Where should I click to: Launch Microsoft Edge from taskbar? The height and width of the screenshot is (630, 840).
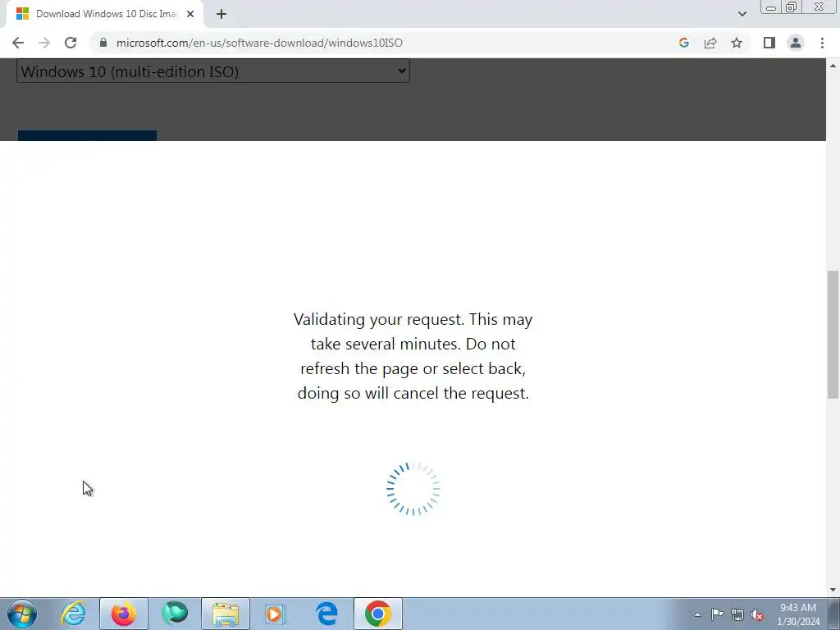[326, 614]
